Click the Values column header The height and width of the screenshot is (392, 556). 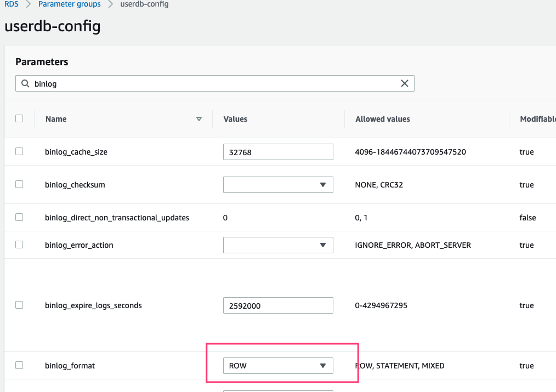[235, 119]
